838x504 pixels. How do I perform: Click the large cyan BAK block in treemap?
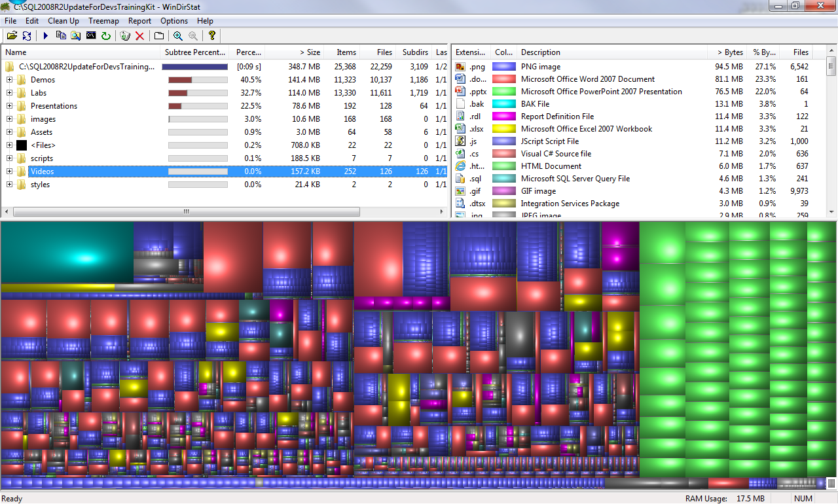point(67,253)
